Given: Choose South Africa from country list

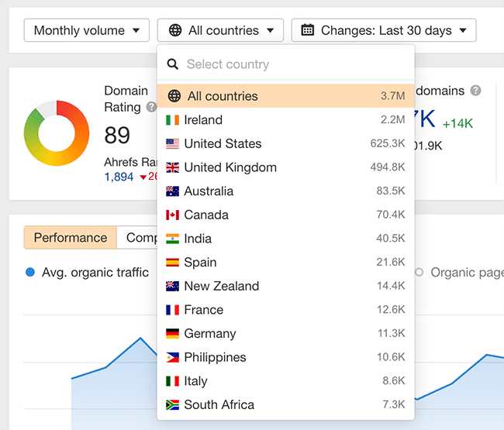Looking at the screenshot, I should pyautogui.click(x=286, y=405).
